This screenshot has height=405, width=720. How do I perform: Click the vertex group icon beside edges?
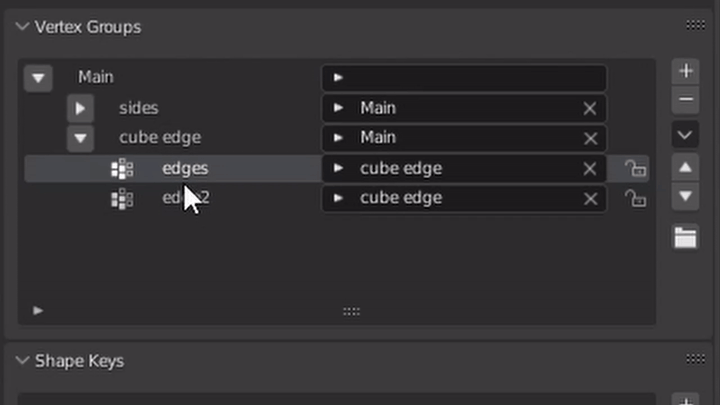click(x=122, y=169)
